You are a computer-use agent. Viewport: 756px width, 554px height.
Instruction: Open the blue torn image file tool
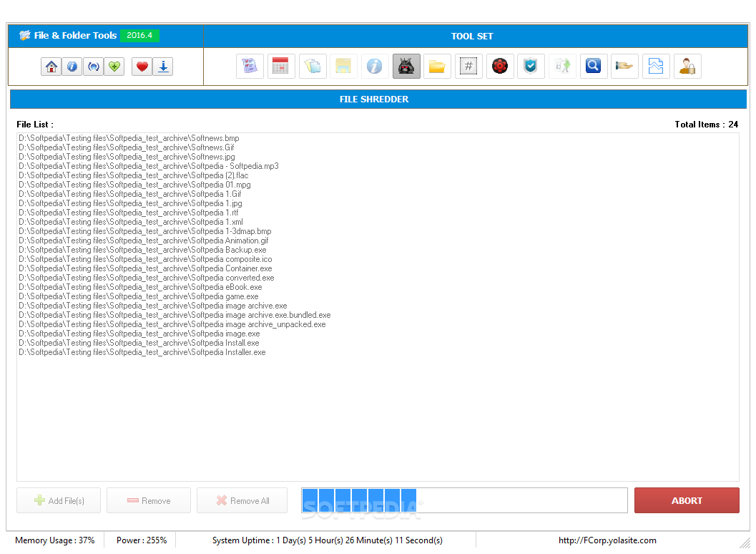tap(656, 66)
